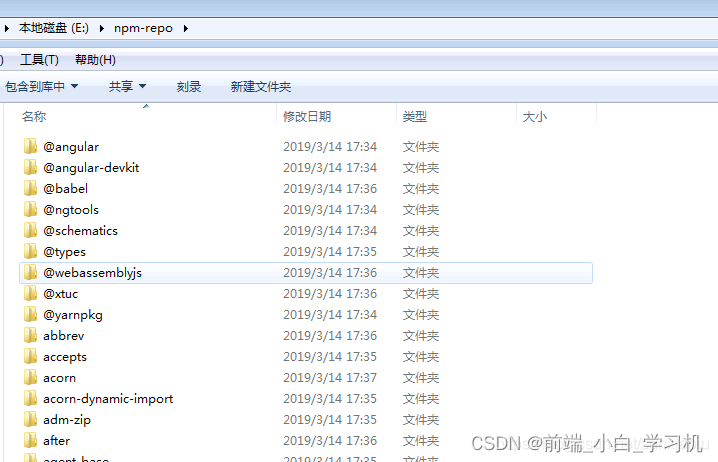Click npm-repo in the address bar

[x=143, y=28]
